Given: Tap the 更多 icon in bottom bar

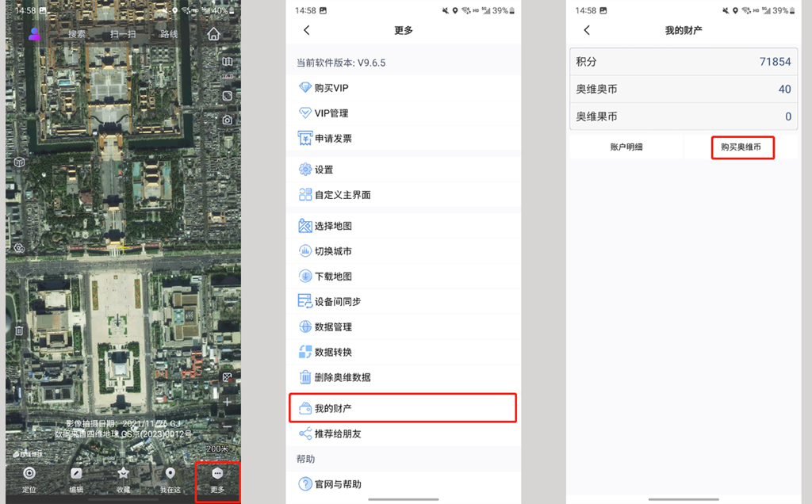Looking at the screenshot, I should tap(217, 479).
